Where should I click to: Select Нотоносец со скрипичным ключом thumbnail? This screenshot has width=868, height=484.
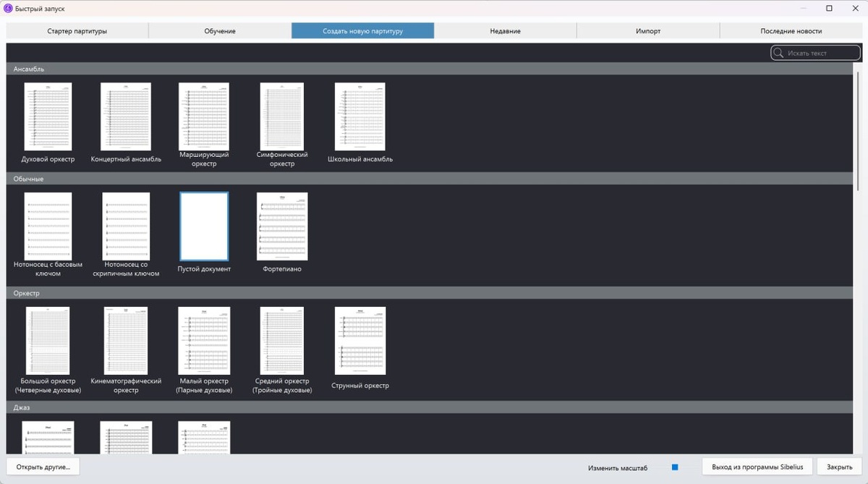[x=126, y=226]
